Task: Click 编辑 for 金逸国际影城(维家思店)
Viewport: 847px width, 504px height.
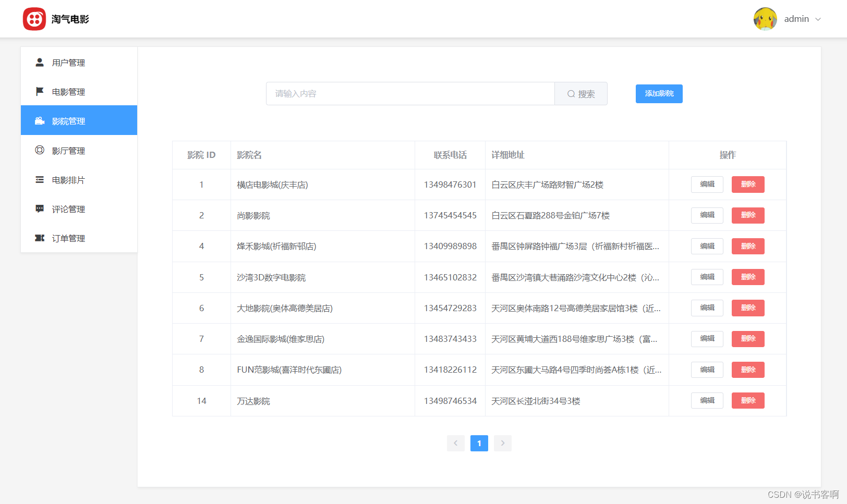Action: (x=707, y=339)
